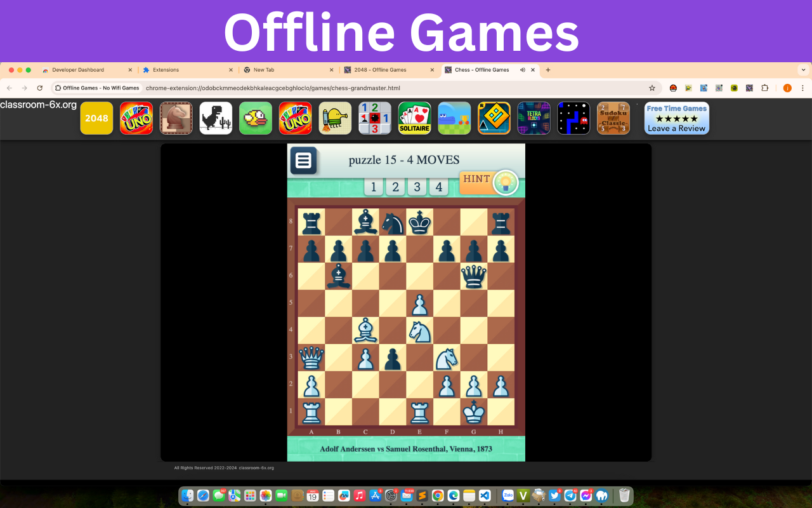Open the Trash in the dock
This screenshot has width=812, height=508.
click(624, 495)
